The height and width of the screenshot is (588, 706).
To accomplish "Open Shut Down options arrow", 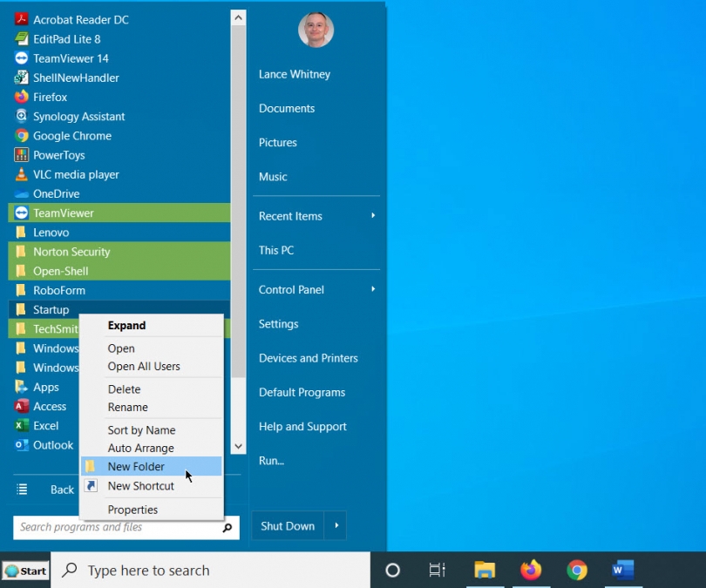I will 336,525.
